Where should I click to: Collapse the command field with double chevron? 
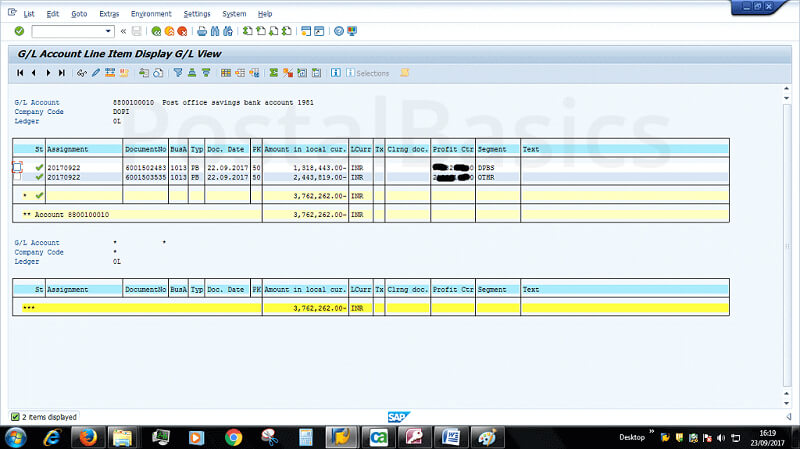coord(123,31)
